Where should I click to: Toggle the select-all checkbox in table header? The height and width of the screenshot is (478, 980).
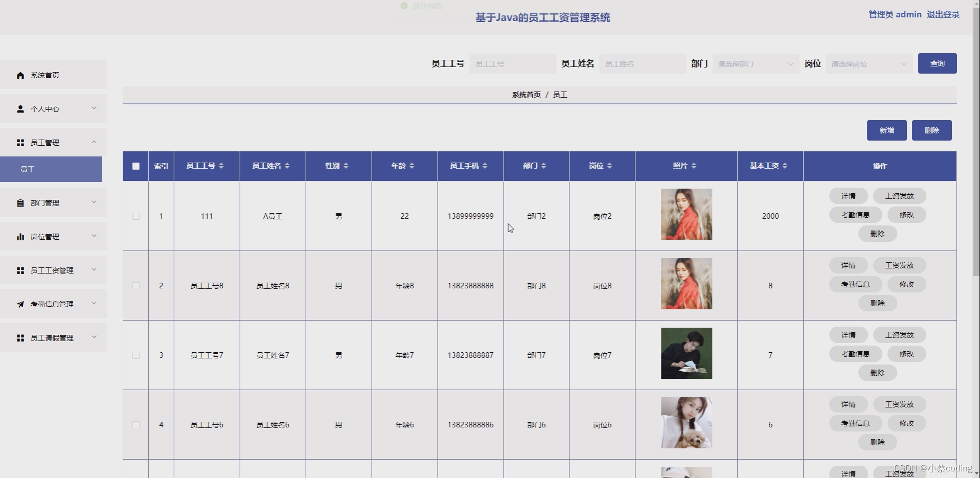pos(136,166)
